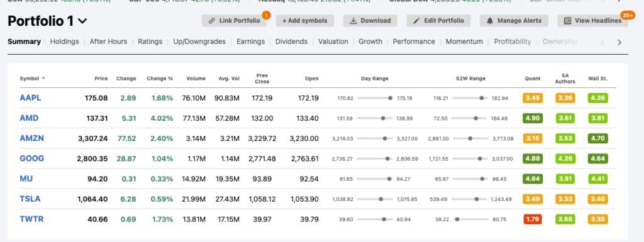The image size is (644, 242).
Task: Open the TSLA symbol link
Action: [x=30, y=199]
